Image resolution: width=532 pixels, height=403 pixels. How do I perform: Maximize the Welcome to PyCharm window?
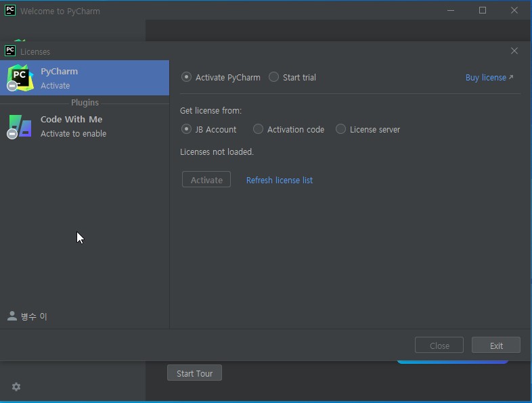483,10
